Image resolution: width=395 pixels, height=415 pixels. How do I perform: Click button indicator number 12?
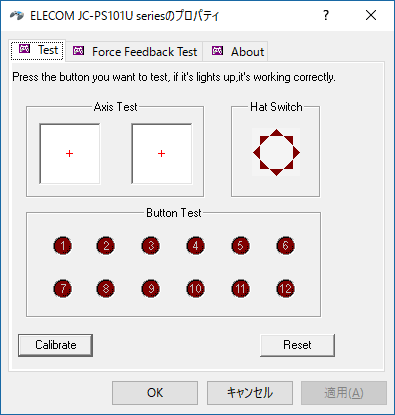pos(286,288)
